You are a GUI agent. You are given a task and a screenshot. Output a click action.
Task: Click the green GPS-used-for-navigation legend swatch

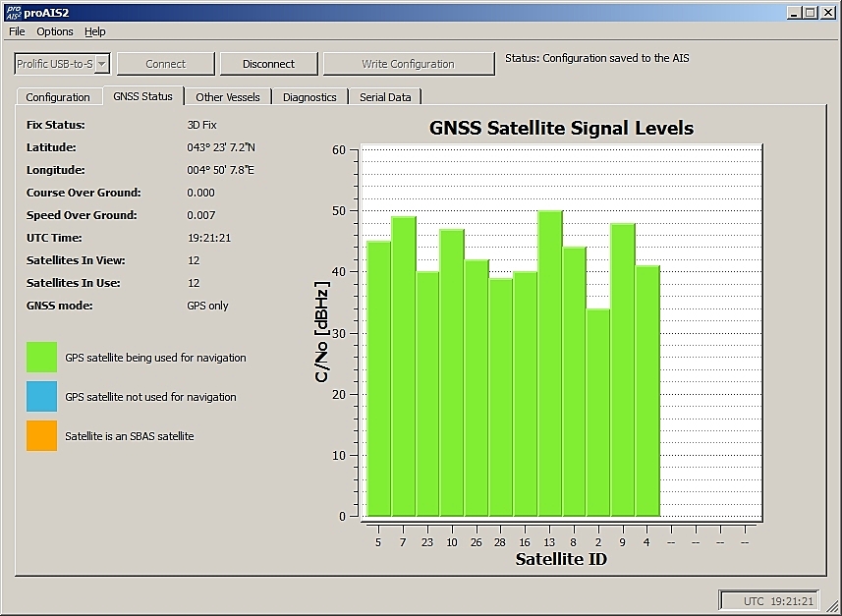coord(42,358)
